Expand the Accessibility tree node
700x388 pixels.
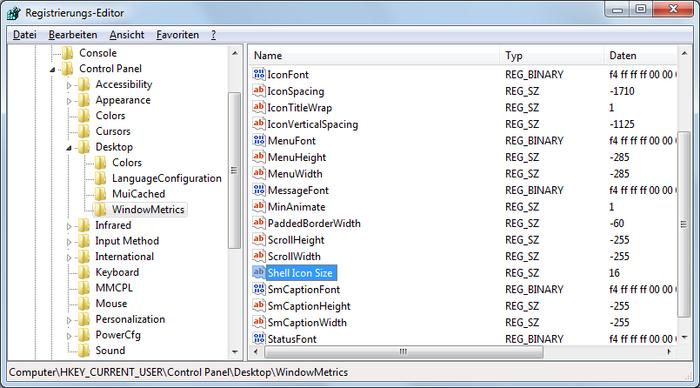click(69, 85)
